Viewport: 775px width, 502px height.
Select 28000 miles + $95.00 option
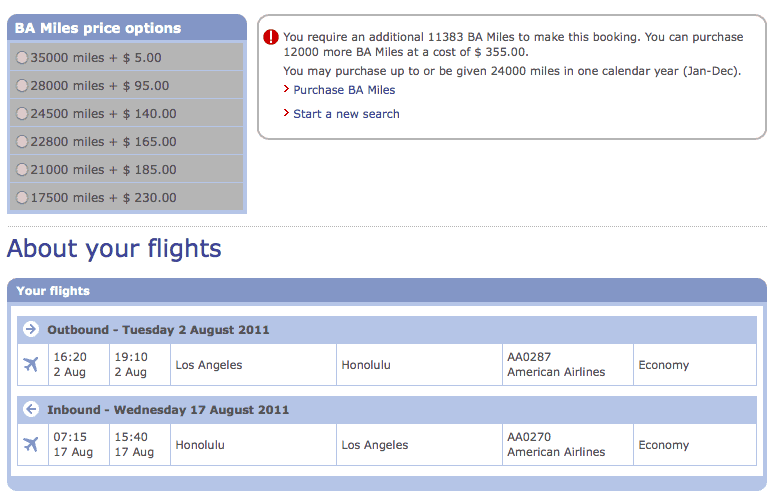click(23, 86)
